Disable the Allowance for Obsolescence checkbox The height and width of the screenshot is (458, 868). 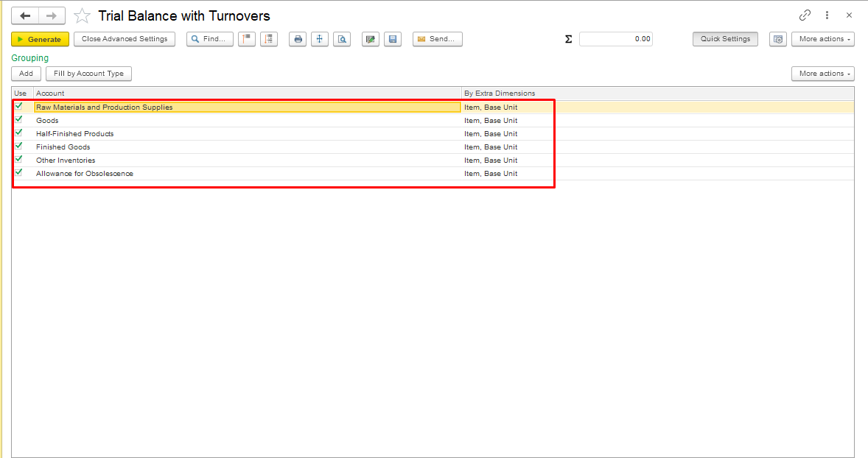pyautogui.click(x=19, y=173)
